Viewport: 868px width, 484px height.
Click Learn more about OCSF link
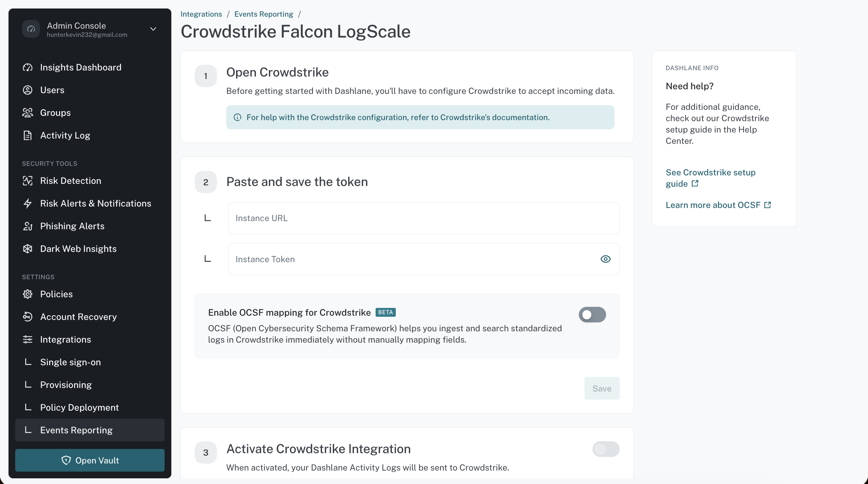[x=718, y=205]
